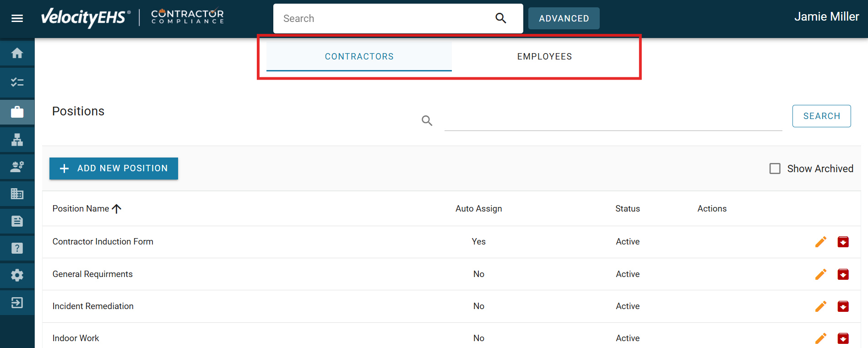868x348 pixels.
Task: Select the Contractors tab
Action: (359, 56)
